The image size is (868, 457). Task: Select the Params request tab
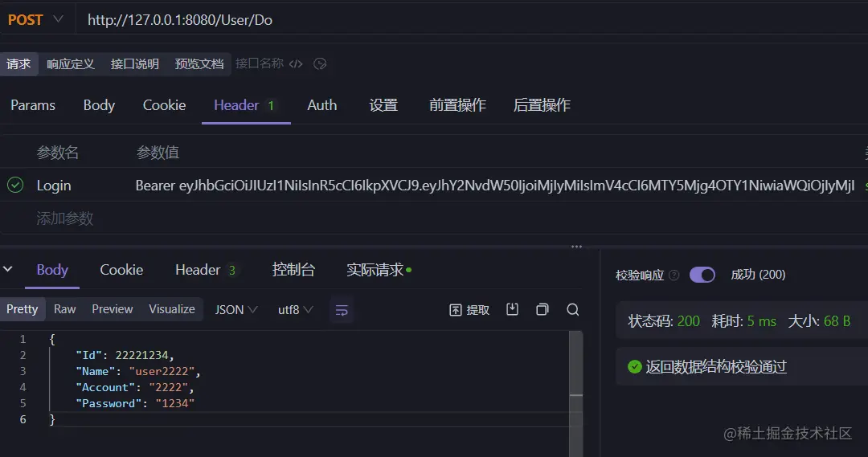pyautogui.click(x=33, y=105)
